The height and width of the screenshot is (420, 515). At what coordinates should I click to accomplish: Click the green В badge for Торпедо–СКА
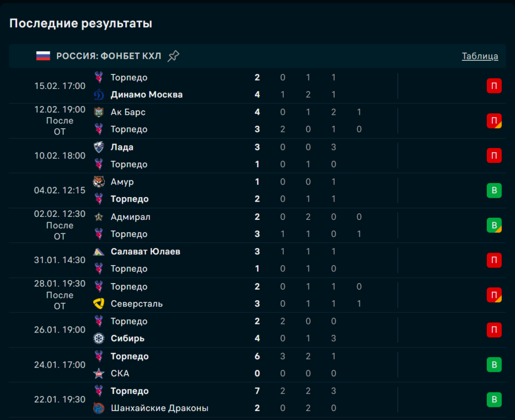pyautogui.click(x=494, y=365)
